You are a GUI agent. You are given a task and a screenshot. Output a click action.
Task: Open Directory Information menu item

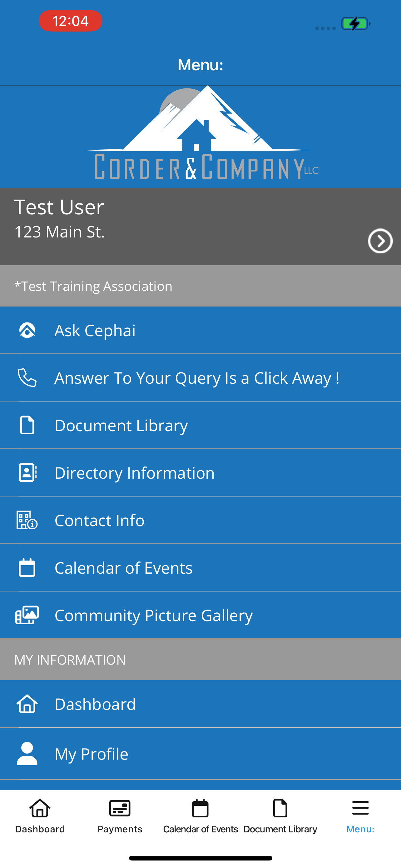200,472
